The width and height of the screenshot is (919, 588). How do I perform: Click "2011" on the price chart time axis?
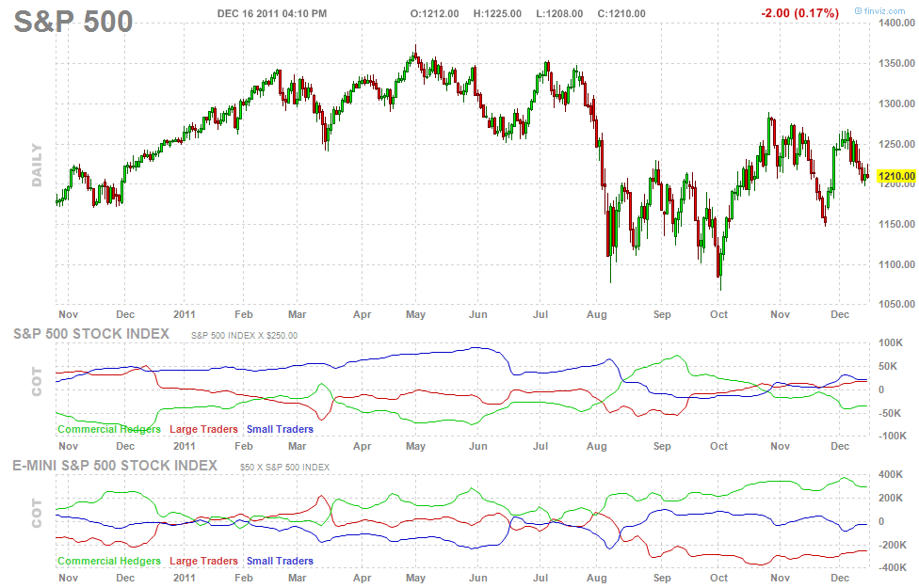click(184, 314)
